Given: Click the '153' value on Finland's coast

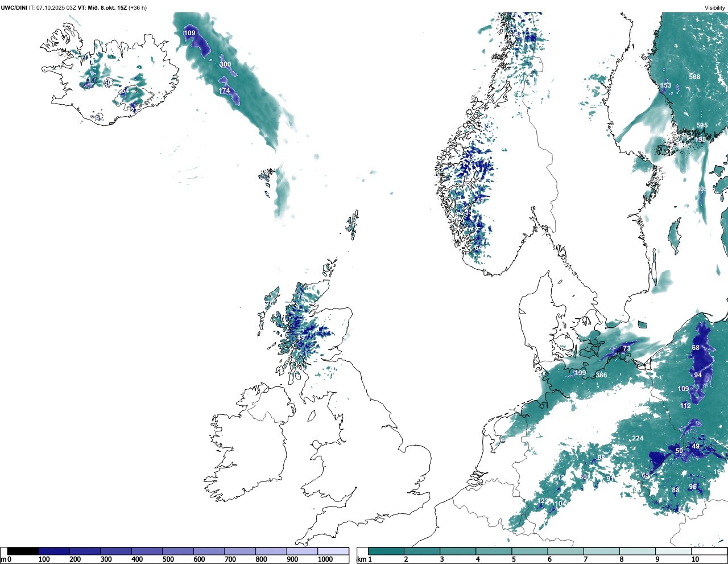Looking at the screenshot, I should [665, 85].
